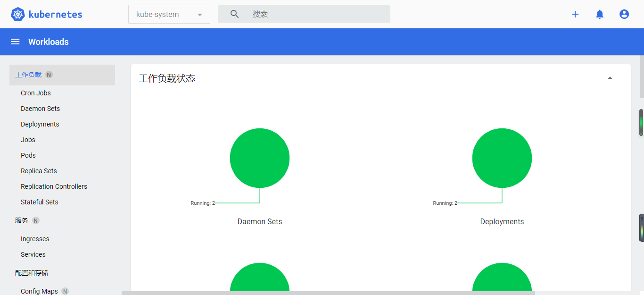Click the N badge beside 服务
The image size is (644, 295).
point(36,220)
